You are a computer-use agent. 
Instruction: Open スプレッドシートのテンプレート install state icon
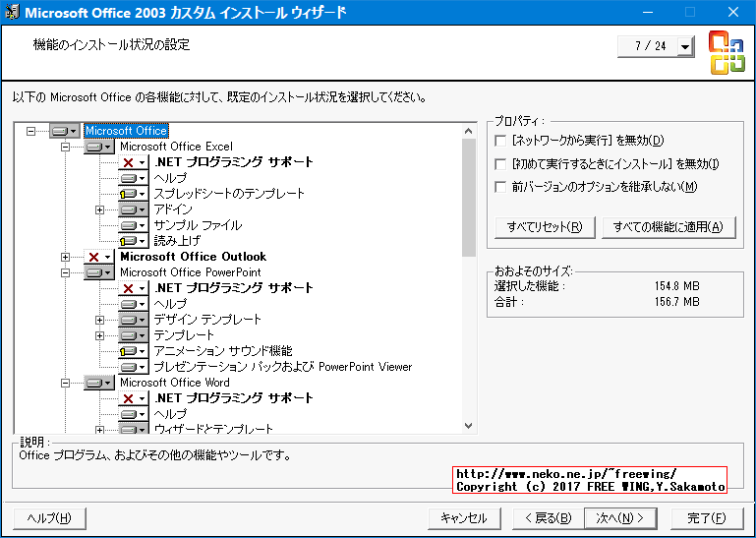pos(133,194)
